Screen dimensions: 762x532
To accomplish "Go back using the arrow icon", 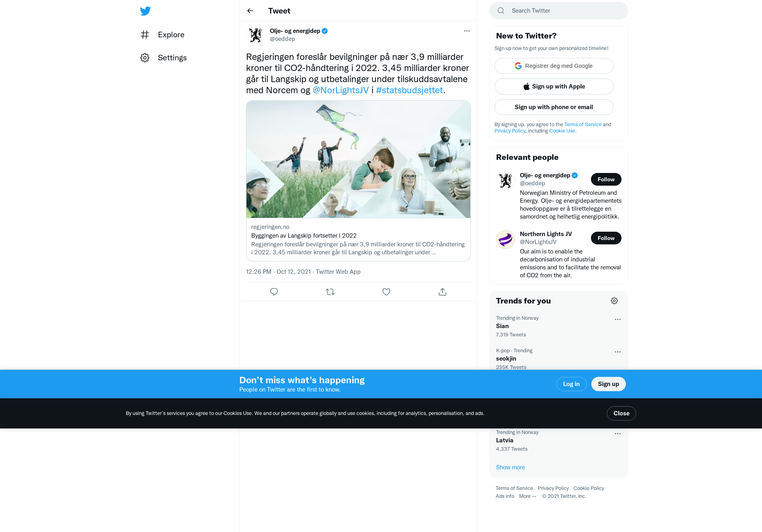I will pyautogui.click(x=250, y=11).
